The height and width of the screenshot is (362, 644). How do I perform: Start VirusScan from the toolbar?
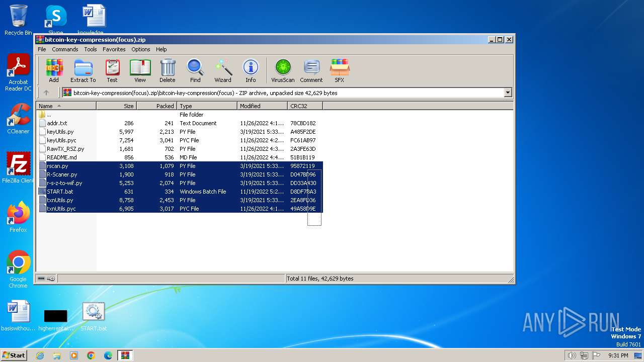pyautogui.click(x=283, y=70)
